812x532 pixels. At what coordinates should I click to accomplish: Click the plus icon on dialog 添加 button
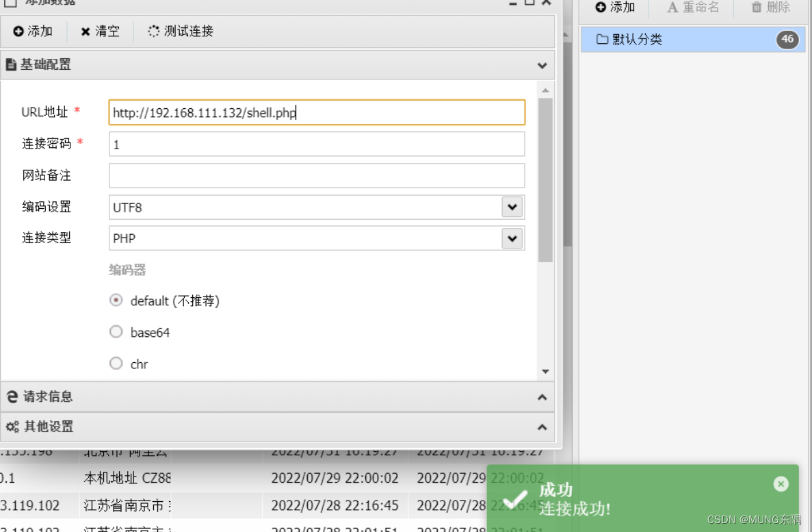pos(18,31)
